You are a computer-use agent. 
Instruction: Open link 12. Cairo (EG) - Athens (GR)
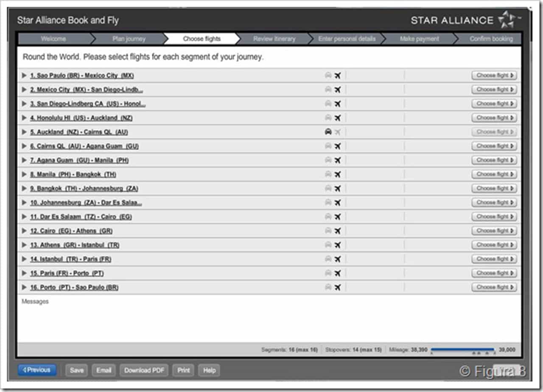[71, 231]
